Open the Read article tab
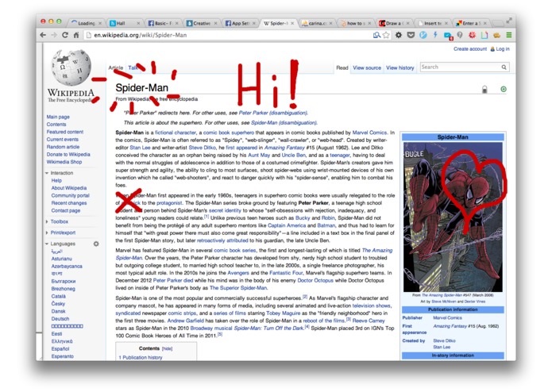The width and height of the screenshot is (552, 392). [x=342, y=68]
